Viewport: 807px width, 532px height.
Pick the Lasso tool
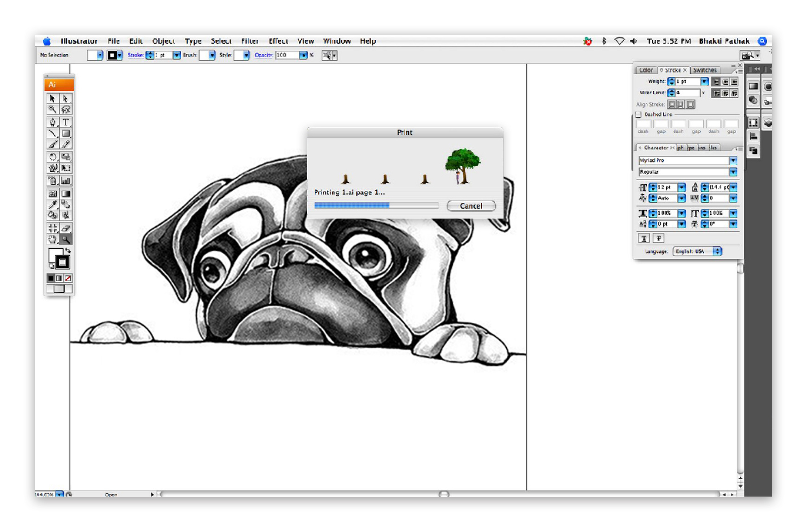[x=66, y=110]
